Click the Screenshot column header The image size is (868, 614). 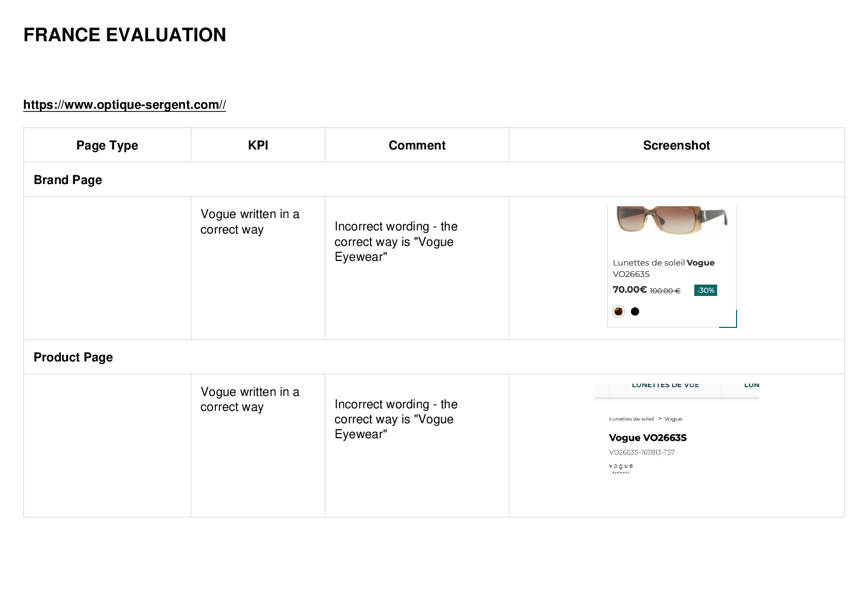[676, 145]
